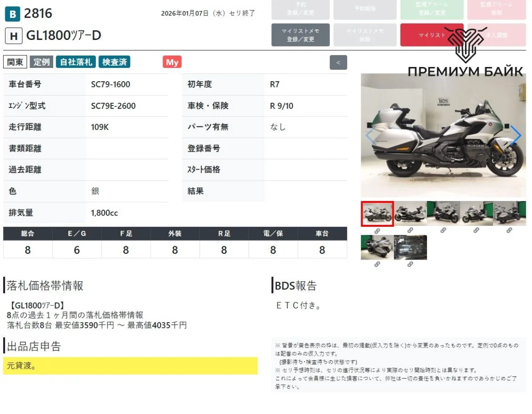Select the fourth motorcycle thumbnail
Image resolution: width=532 pixels, height=414 pixels.
point(476,213)
